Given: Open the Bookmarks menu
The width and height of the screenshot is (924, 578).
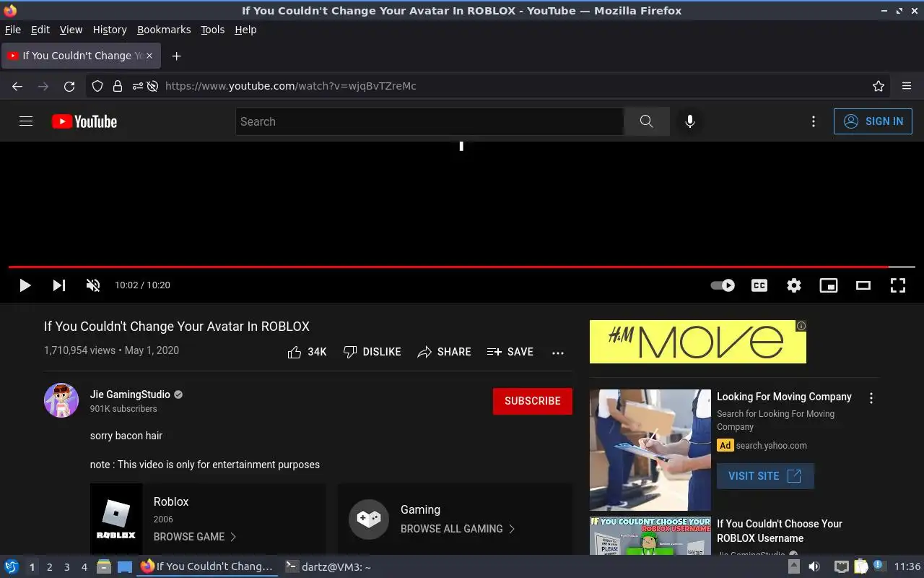Looking at the screenshot, I should click(164, 30).
